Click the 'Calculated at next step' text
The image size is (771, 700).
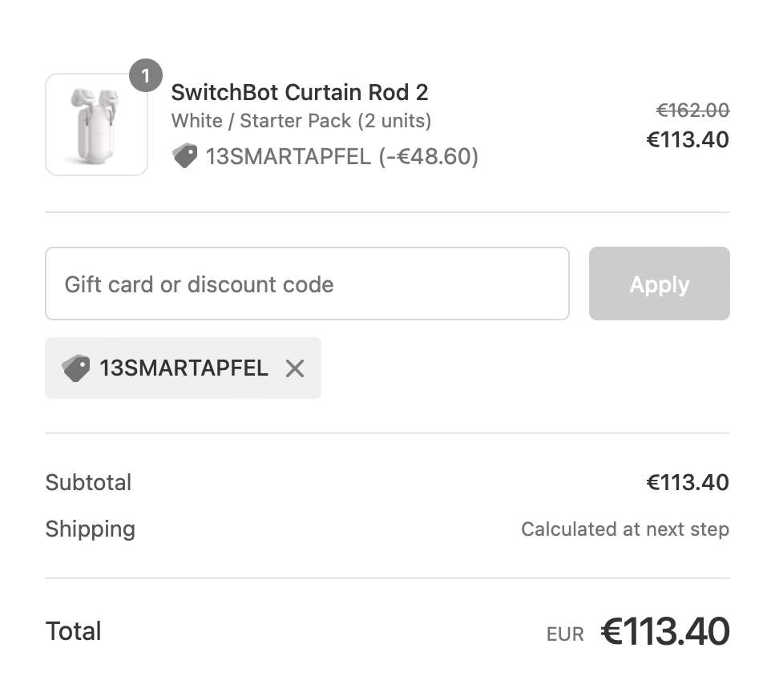coord(625,529)
